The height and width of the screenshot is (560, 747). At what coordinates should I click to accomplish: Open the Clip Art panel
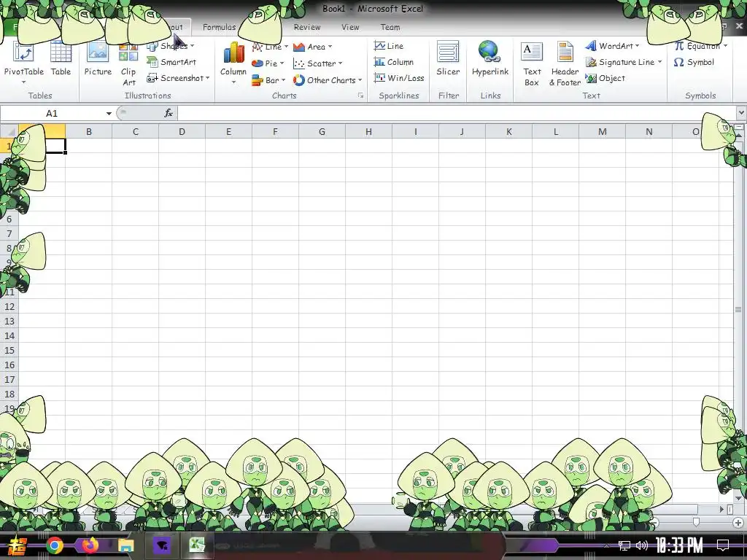(128, 65)
